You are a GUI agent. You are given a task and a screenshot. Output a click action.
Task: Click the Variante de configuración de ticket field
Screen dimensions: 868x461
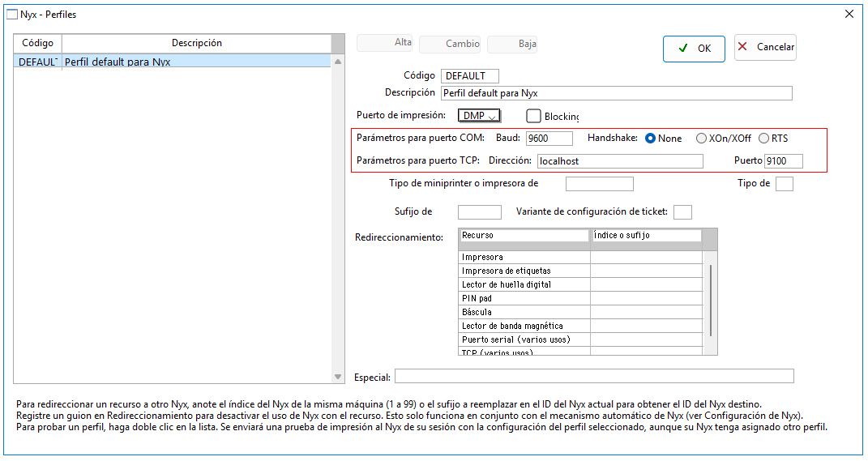pos(682,212)
